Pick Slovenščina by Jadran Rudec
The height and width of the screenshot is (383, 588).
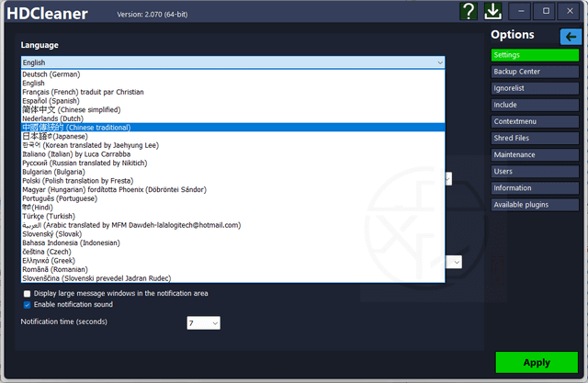(232, 278)
